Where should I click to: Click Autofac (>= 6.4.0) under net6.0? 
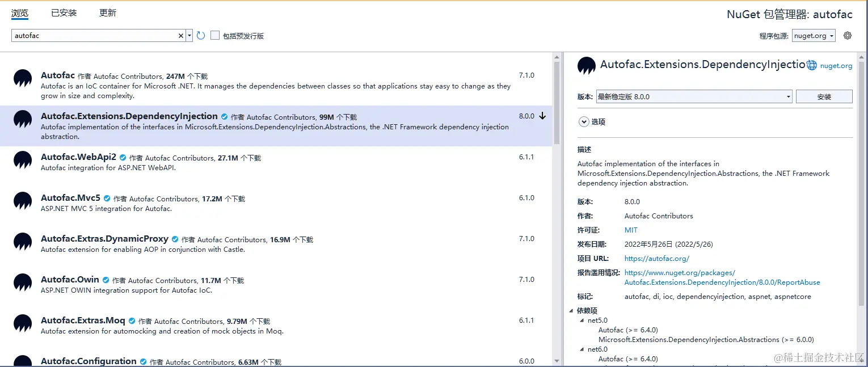[x=628, y=359]
